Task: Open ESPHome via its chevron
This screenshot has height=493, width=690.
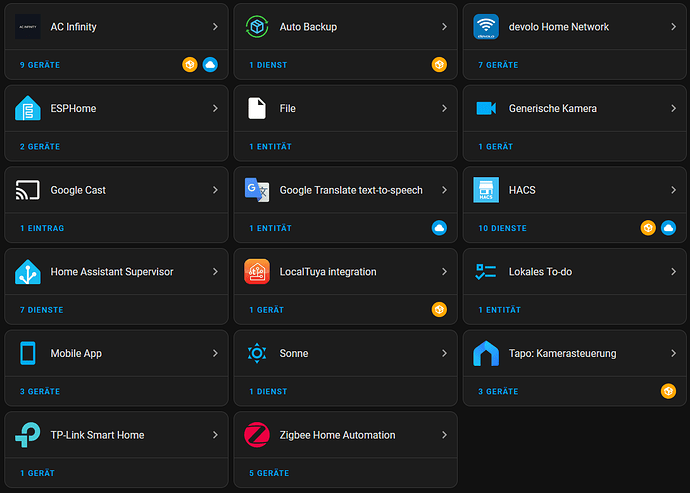Action: 215,108
